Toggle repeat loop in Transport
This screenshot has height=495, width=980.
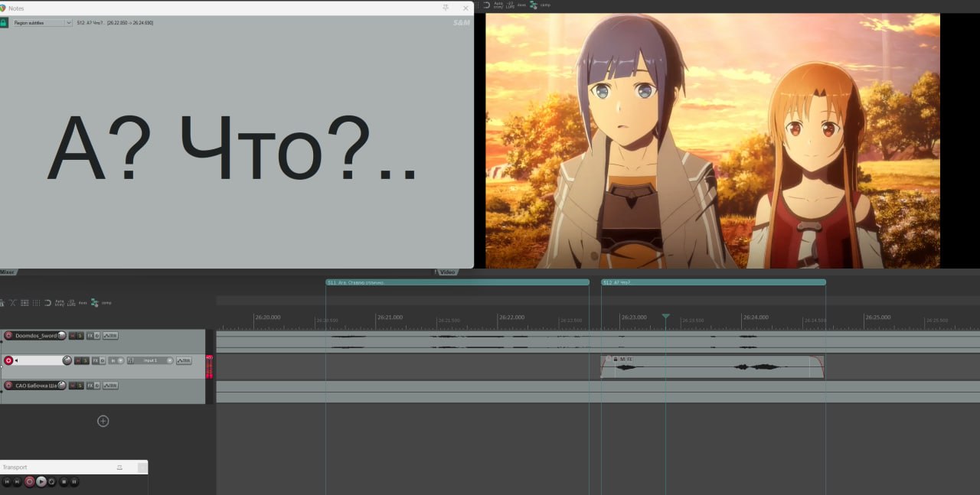click(x=51, y=482)
